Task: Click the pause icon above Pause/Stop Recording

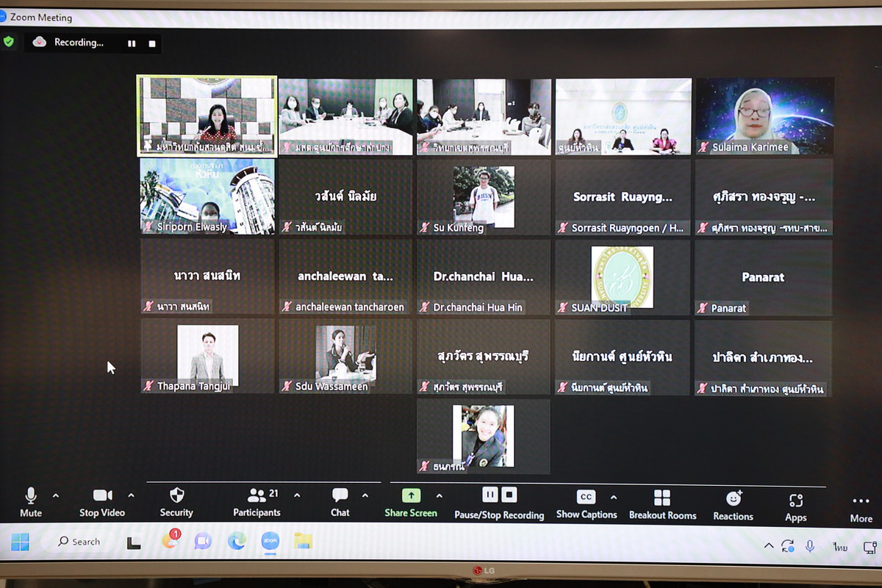Action: click(490, 494)
